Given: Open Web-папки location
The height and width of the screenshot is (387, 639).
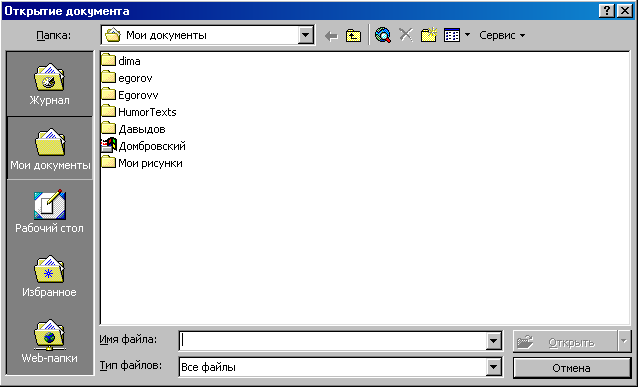Looking at the screenshot, I should [49, 341].
